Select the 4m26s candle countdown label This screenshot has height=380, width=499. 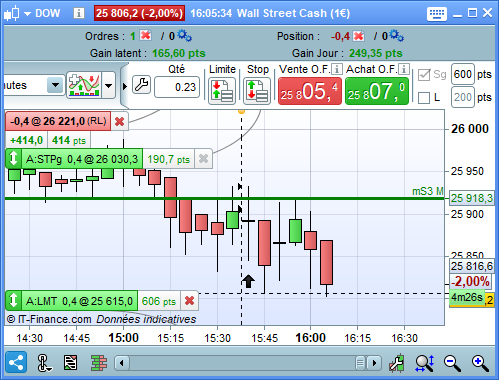pos(467,297)
